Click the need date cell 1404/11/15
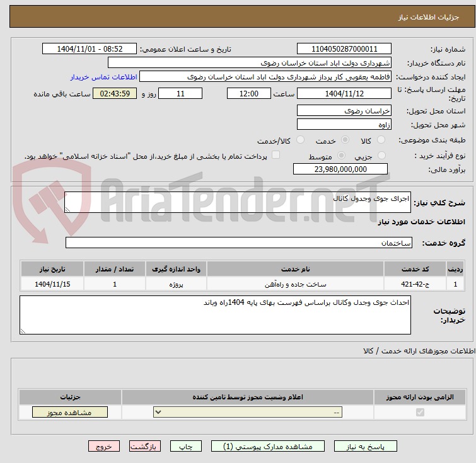476x463 pixels. pos(52,284)
